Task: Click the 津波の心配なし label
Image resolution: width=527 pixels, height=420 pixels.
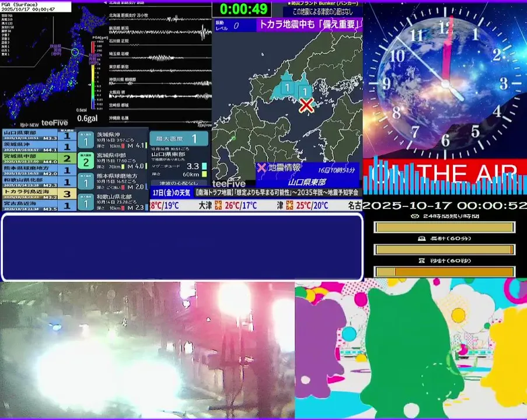Action: (179, 183)
